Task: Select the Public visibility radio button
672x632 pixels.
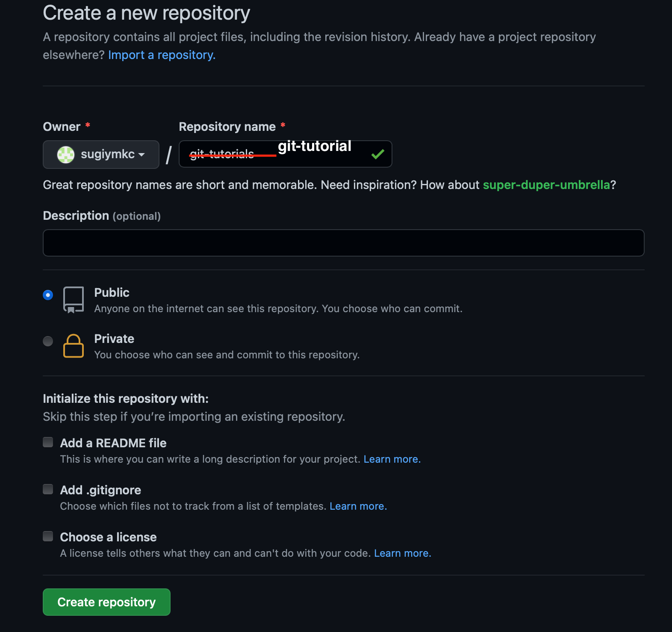Action: [x=48, y=295]
